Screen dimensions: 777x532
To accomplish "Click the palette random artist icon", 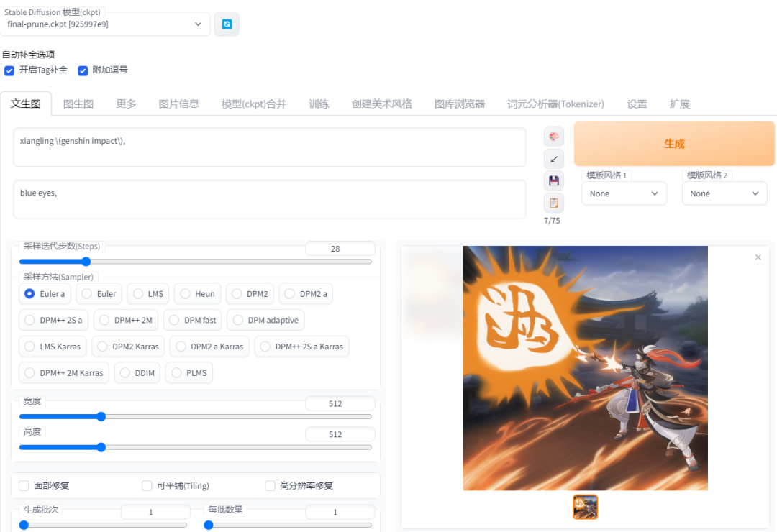I will 554,137.
